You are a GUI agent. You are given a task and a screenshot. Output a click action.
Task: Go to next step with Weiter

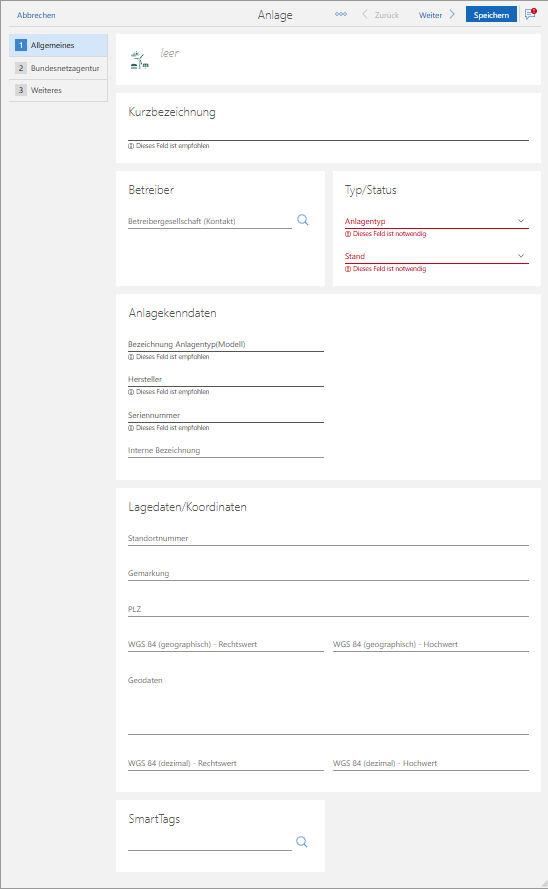point(430,15)
